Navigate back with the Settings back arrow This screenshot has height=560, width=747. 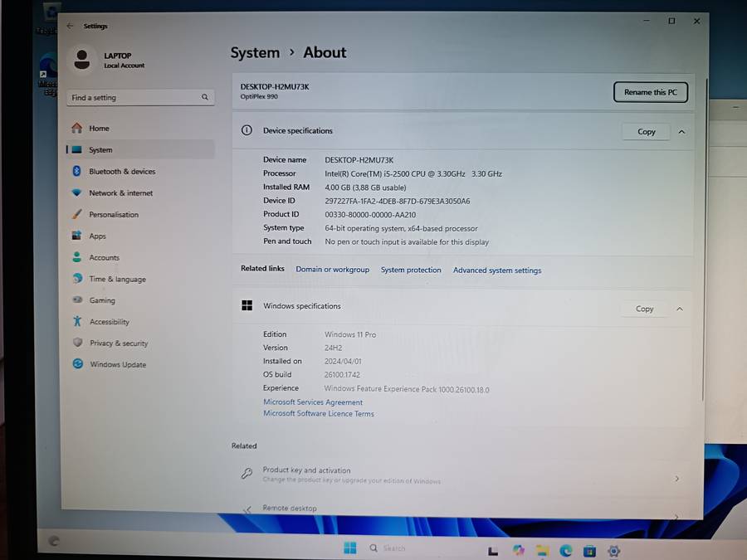coord(70,27)
